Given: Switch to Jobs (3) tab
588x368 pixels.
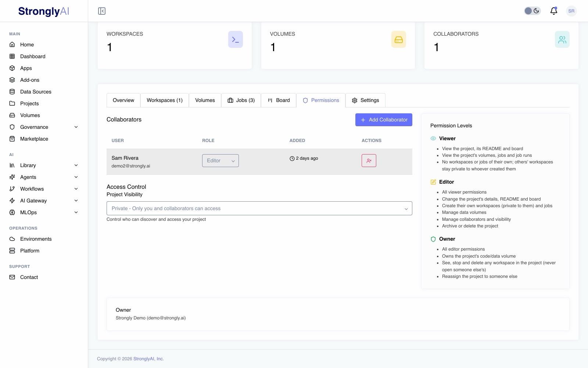Looking at the screenshot, I should 241,100.
